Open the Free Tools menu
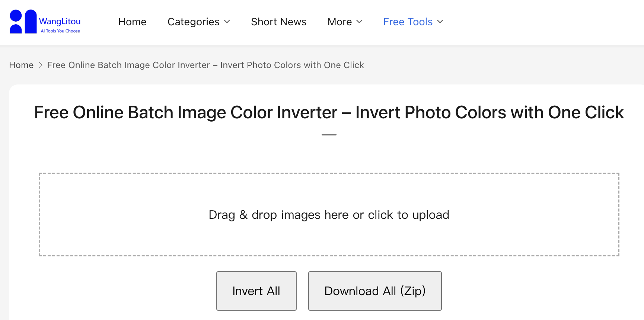This screenshot has height=320, width=644. click(408, 22)
